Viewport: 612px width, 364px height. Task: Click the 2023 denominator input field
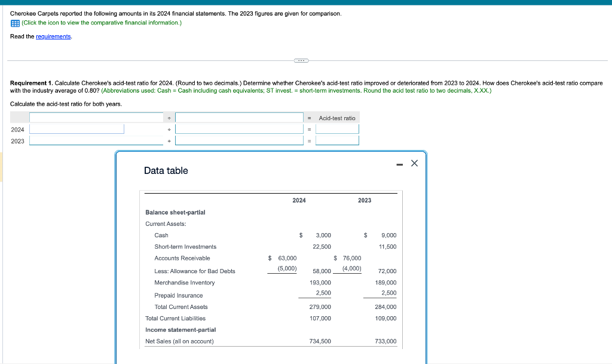tap(239, 140)
